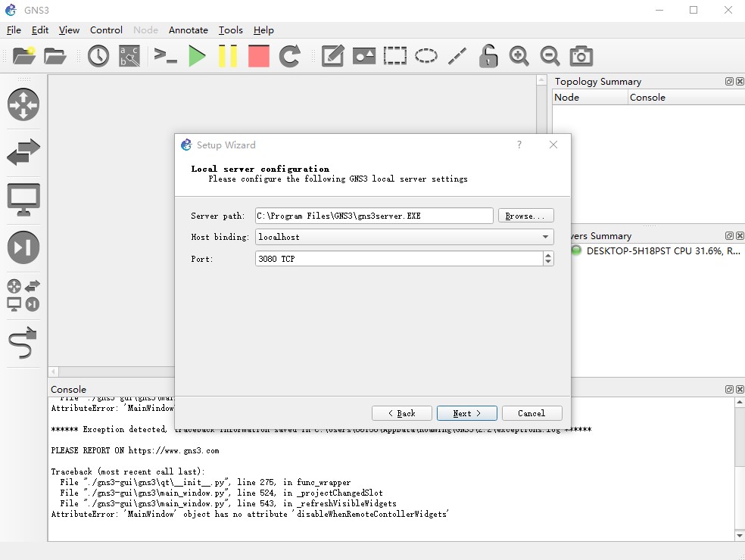Open the Control menu
This screenshot has height=560, width=745.
pos(106,30)
